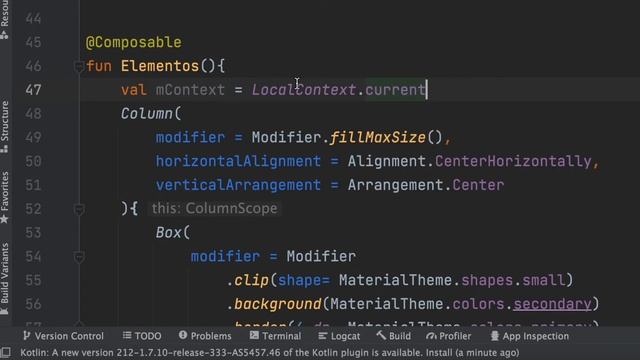The height and width of the screenshot is (360, 640).
Task: Open the Build tool window
Action: coord(394,336)
